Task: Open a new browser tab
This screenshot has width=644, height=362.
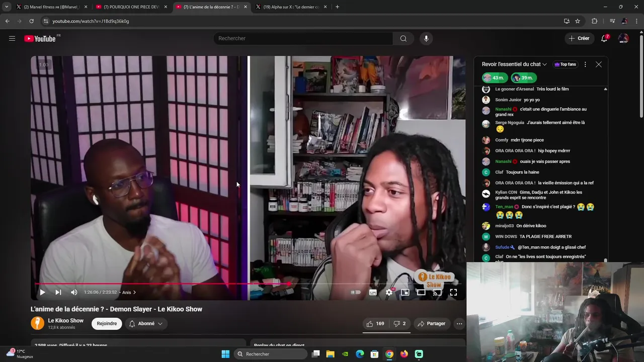Action: pyautogui.click(x=337, y=7)
